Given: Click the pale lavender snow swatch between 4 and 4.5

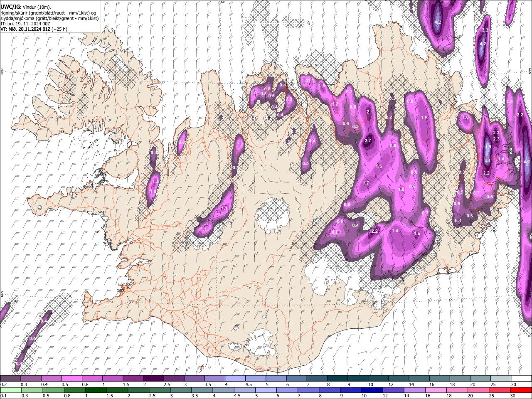Looking at the screenshot, I should pyautogui.click(x=235, y=379).
